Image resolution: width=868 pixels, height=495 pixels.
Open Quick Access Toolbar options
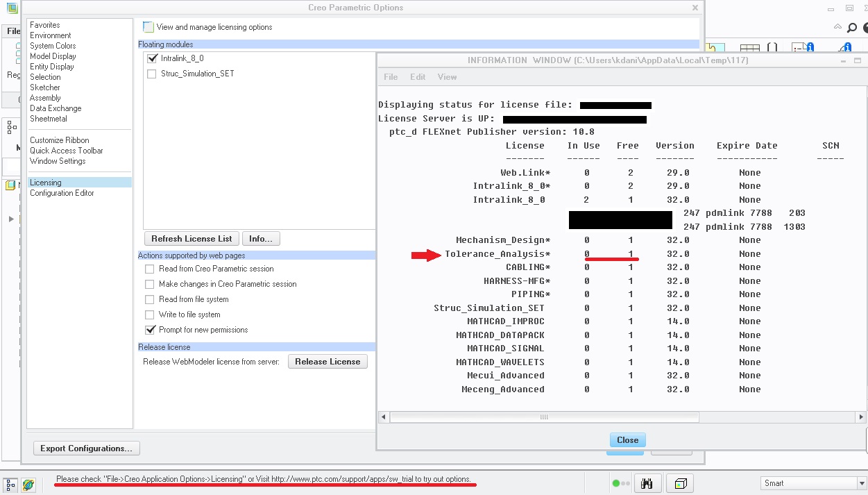click(67, 151)
